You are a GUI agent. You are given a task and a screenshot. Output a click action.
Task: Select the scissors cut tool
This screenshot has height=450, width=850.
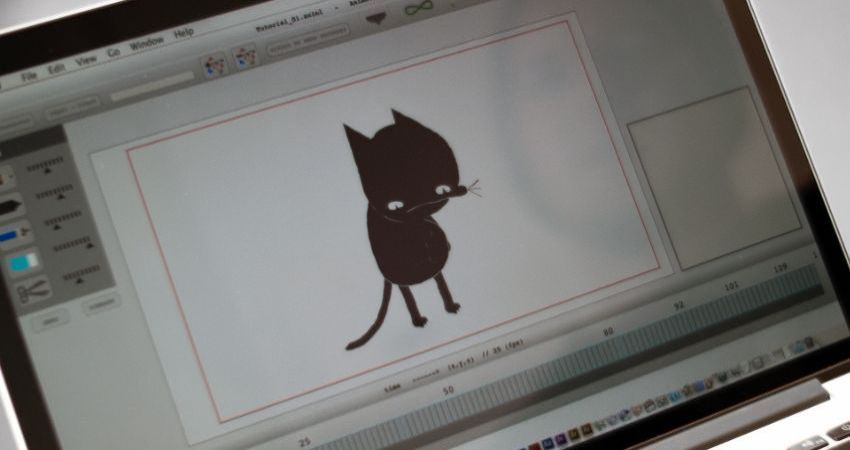point(32,291)
